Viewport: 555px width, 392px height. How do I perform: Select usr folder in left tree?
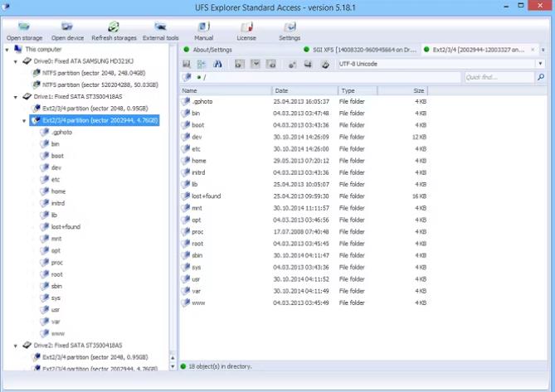coord(56,310)
